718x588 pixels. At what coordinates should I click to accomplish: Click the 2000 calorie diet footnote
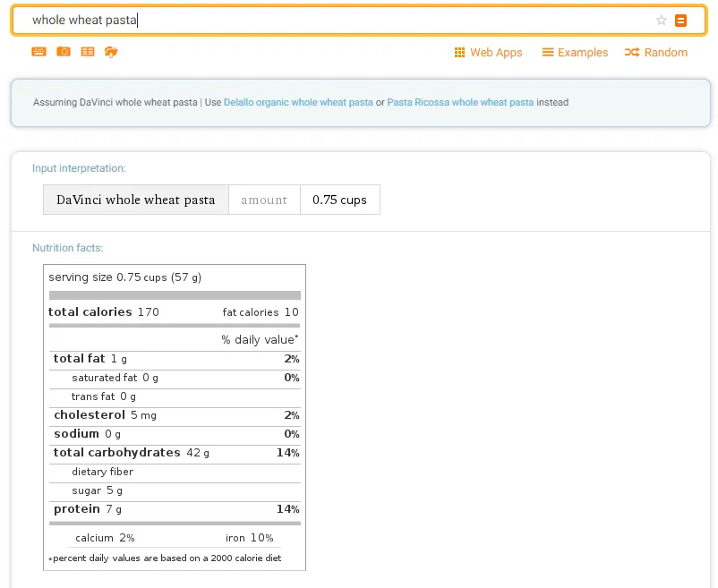[x=165, y=558]
